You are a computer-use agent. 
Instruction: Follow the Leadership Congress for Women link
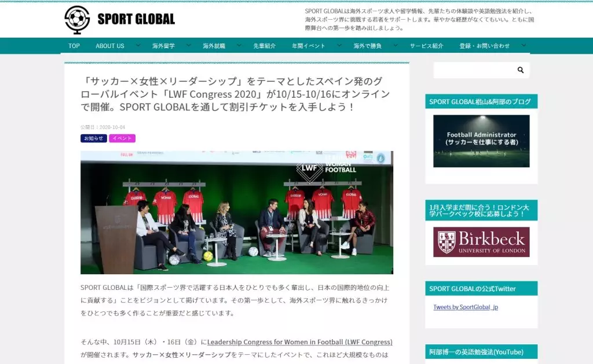pyautogui.click(x=299, y=342)
